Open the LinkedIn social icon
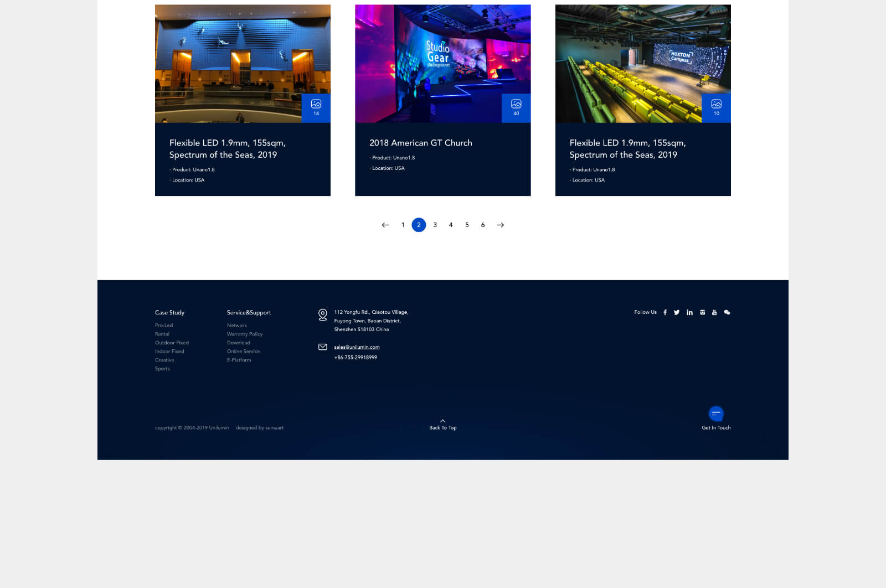The image size is (886, 588). (x=689, y=313)
